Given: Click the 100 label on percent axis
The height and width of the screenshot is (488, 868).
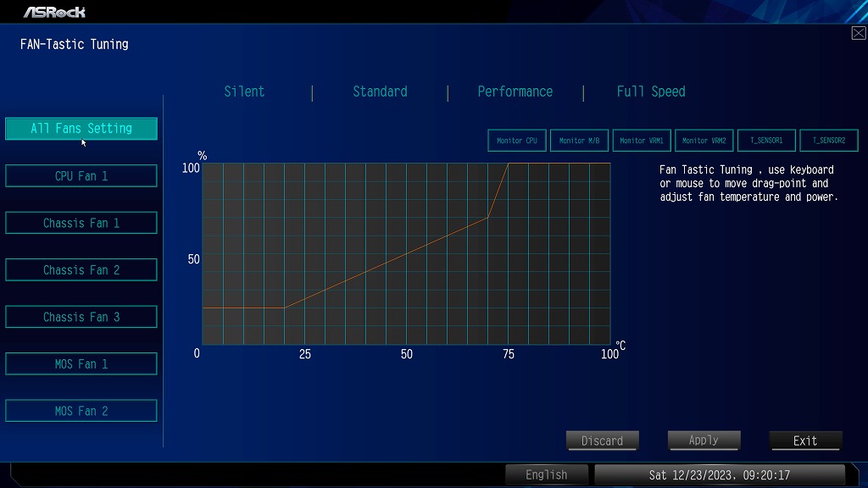Looking at the screenshot, I should click(x=191, y=169).
